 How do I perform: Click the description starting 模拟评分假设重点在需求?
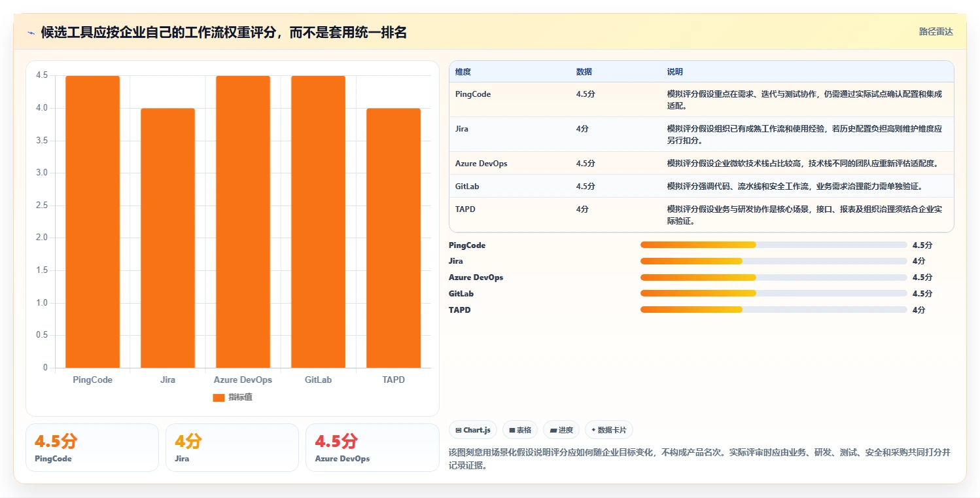[x=805, y=100]
